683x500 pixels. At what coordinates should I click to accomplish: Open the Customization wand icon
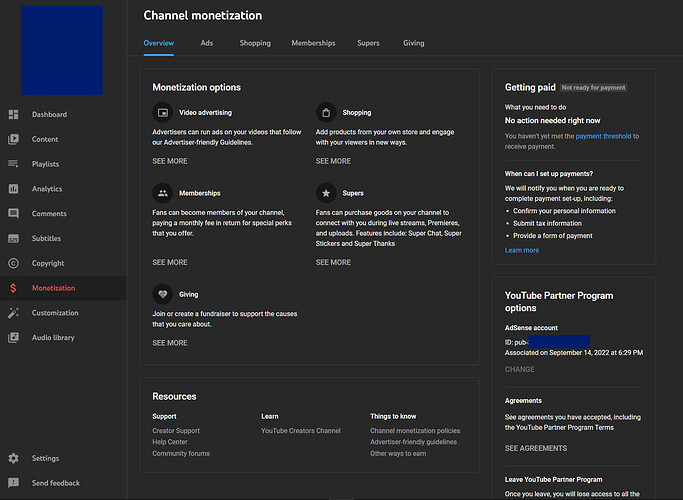click(13, 313)
